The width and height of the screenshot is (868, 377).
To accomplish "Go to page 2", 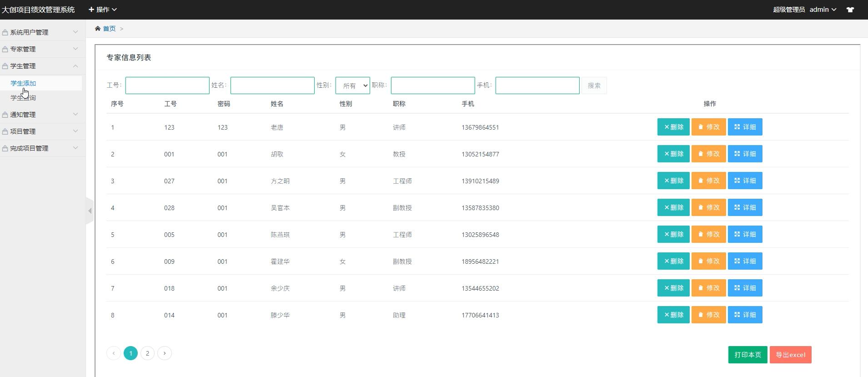I will coord(147,353).
